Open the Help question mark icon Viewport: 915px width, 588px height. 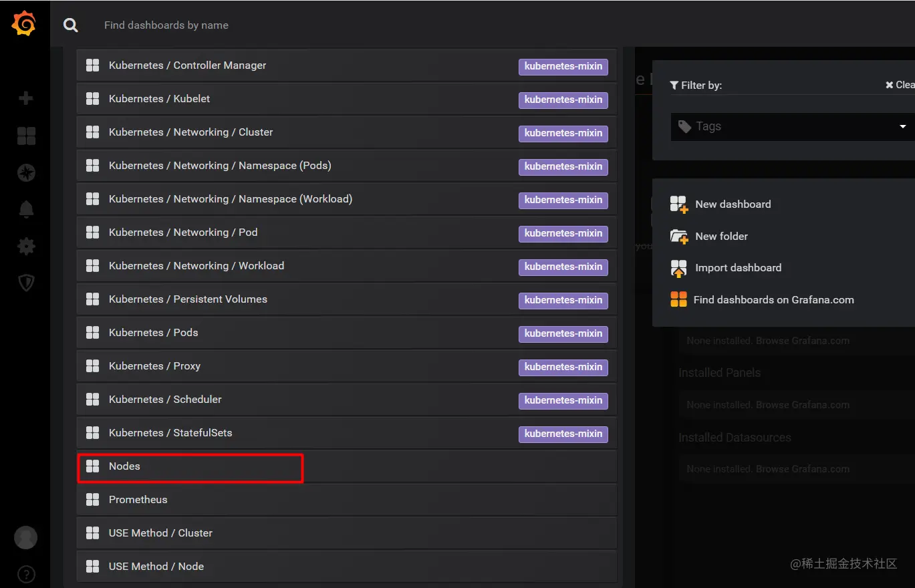click(x=26, y=574)
